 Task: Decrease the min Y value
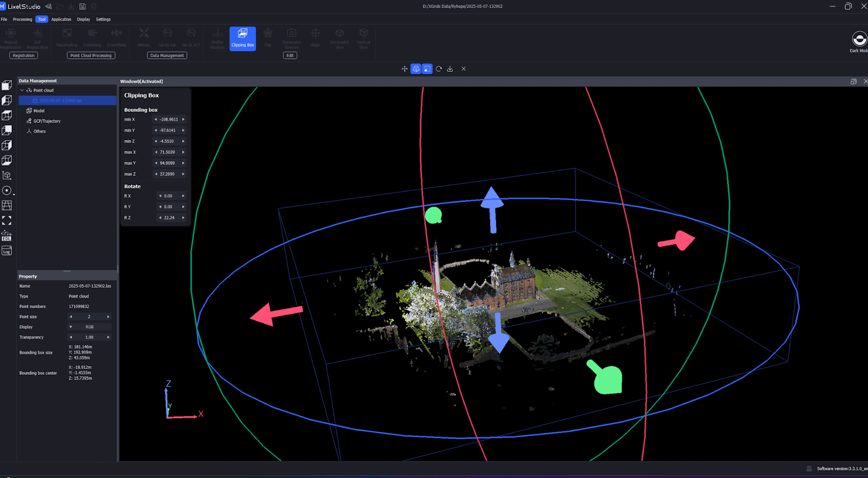coord(156,131)
